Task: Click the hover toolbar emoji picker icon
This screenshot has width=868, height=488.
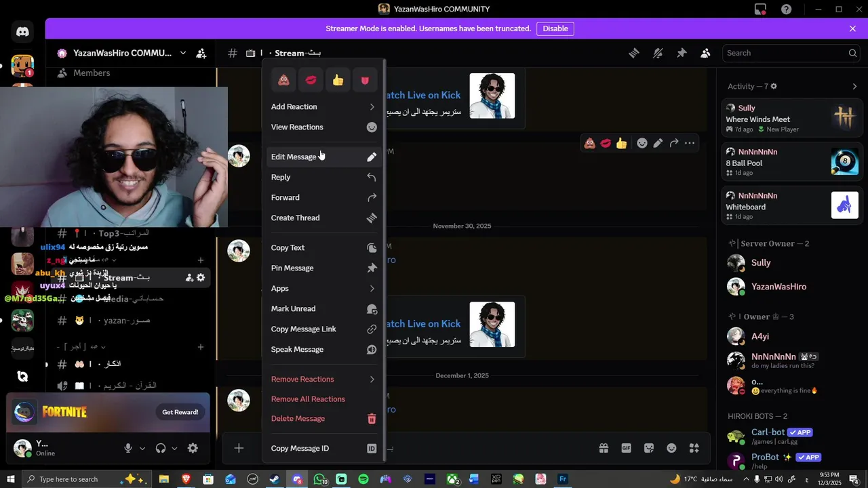Action: coord(642,143)
